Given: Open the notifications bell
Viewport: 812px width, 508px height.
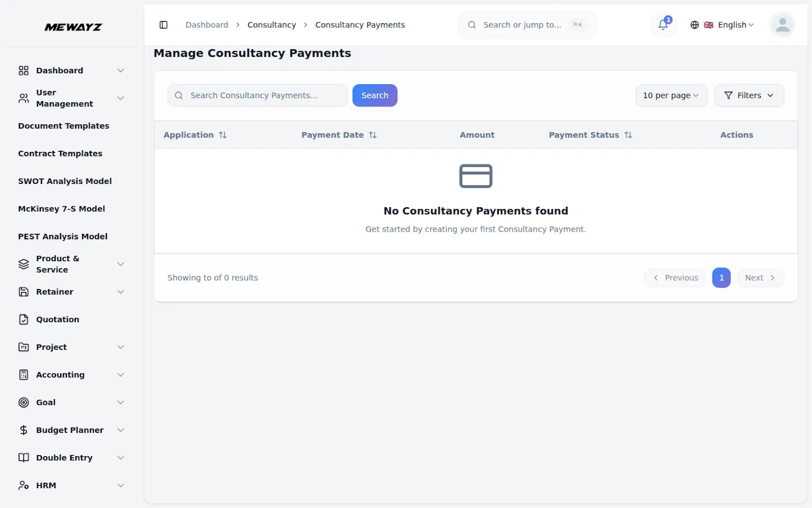Looking at the screenshot, I should [663, 25].
